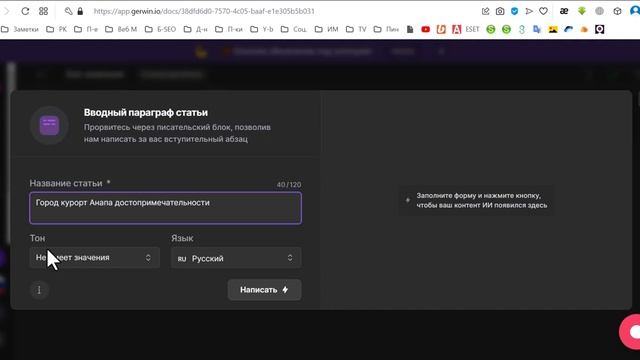Open the red letter A bookmark icon
The height and width of the screenshot is (360, 640).
tap(456, 29)
